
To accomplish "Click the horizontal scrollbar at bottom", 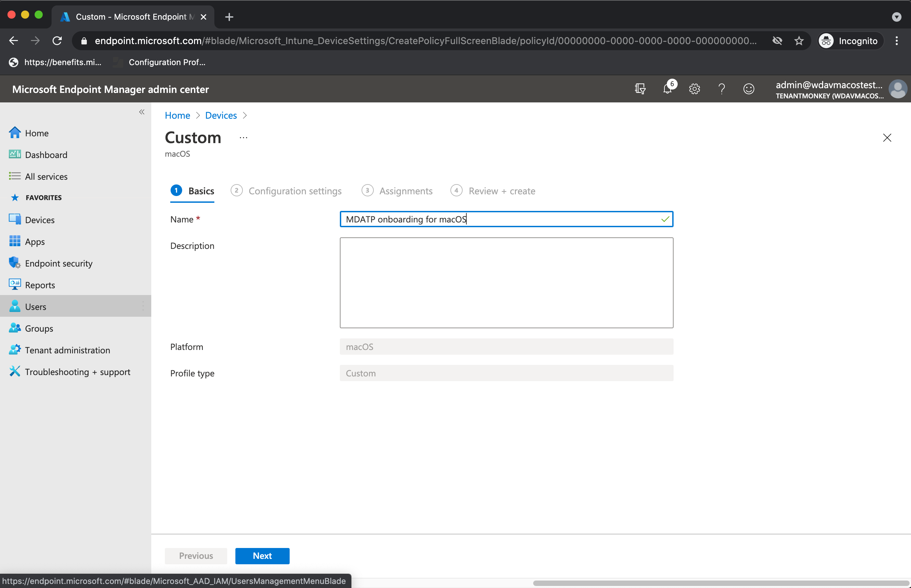I will tap(721, 583).
